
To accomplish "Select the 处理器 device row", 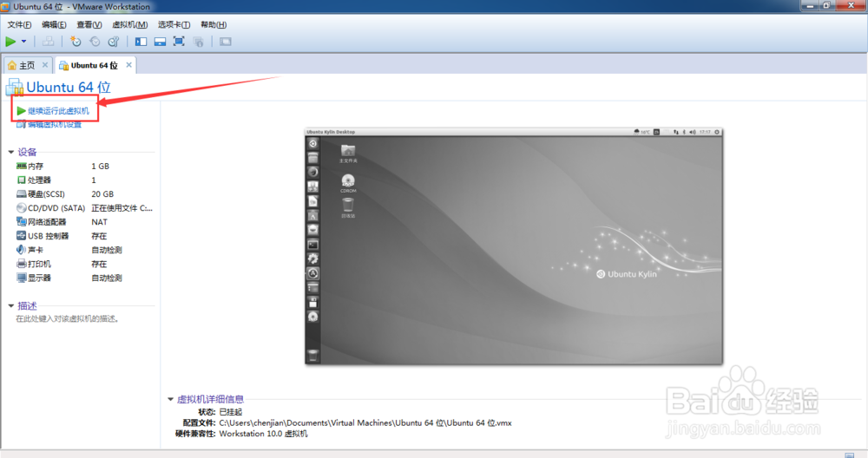I will [x=85, y=180].
